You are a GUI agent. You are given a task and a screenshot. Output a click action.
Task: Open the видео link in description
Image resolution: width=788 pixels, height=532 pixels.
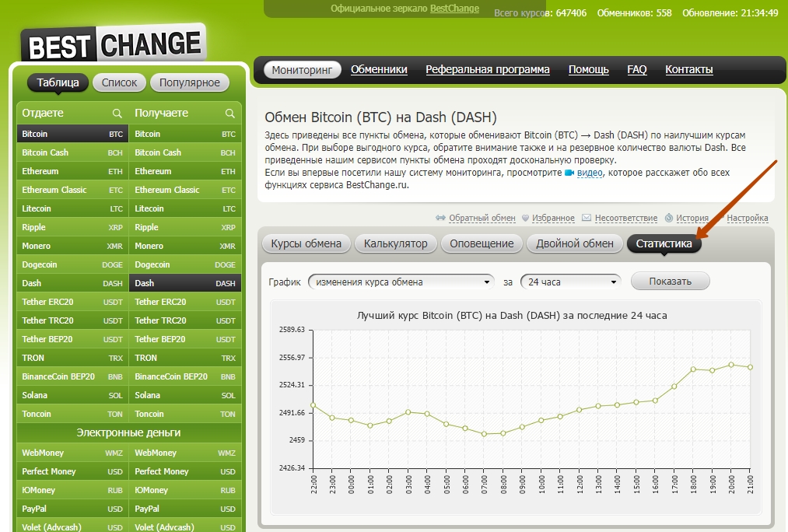coord(590,173)
